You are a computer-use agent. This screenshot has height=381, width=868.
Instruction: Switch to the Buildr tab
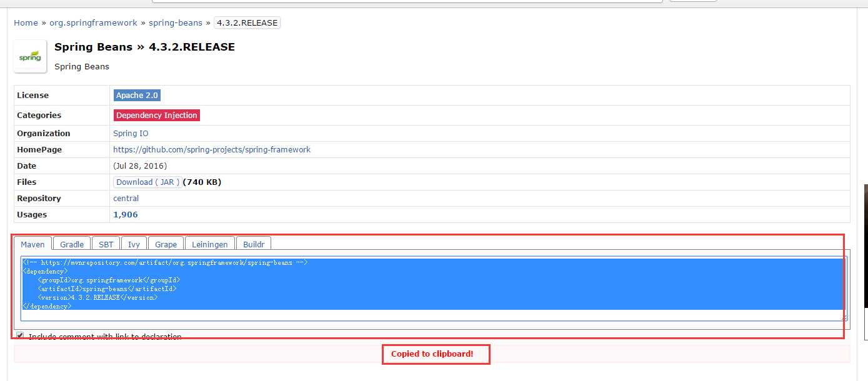254,244
